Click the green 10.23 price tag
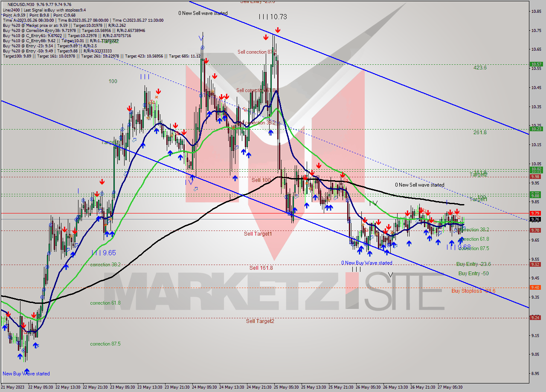The height and width of the screenshot is (392, 546). click(x=536, y=129)
